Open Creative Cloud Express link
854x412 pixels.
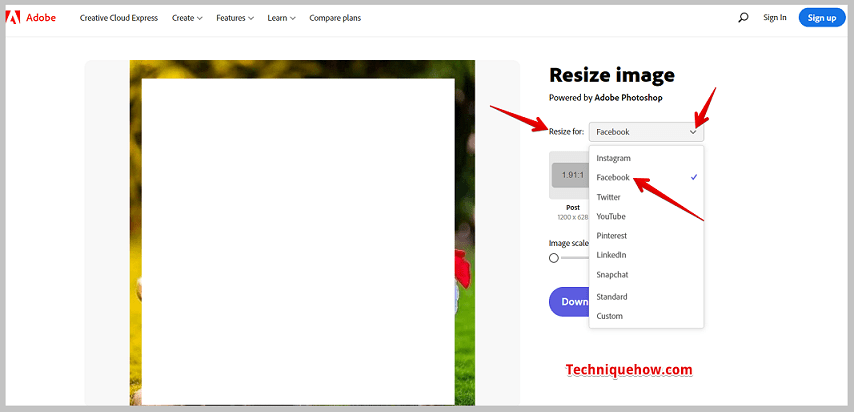(119, 18)
